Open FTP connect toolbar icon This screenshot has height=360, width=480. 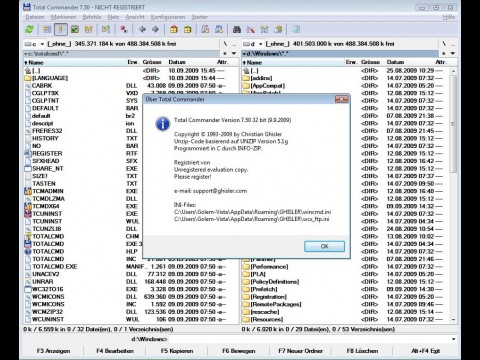pos(205,29)
